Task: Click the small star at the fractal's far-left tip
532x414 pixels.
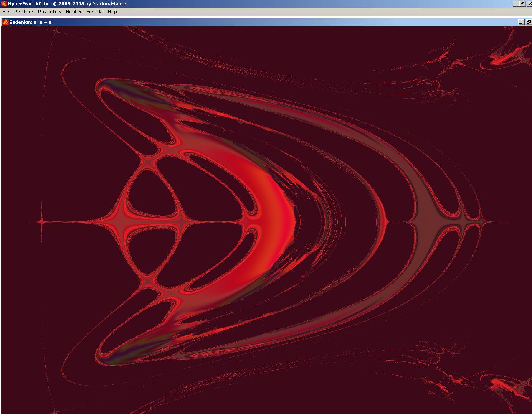Action: [x=42, y=222]
